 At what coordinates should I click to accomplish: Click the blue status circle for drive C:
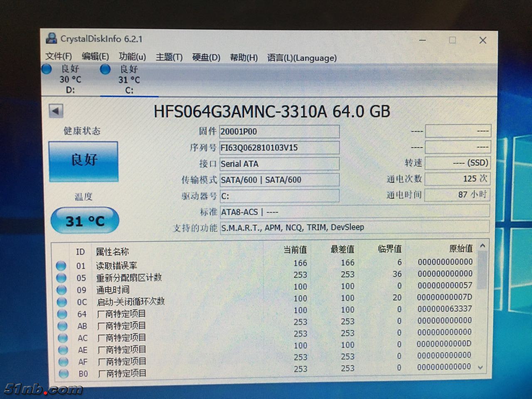click(106, 69)
